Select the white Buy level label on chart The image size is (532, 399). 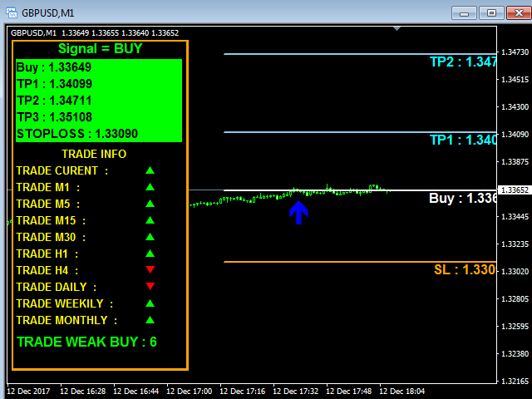[462, 198]
